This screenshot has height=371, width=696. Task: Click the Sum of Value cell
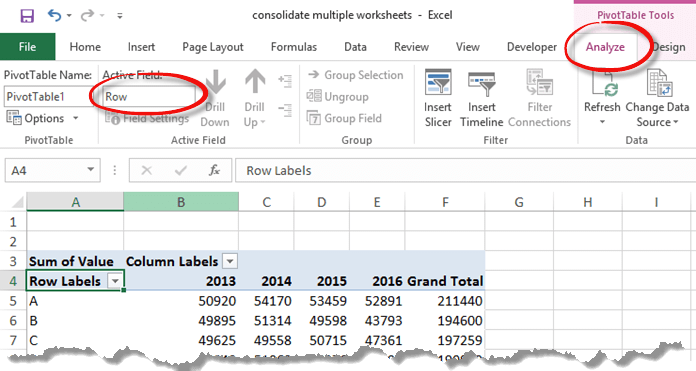pyautogui.click(x=75, y=261)
